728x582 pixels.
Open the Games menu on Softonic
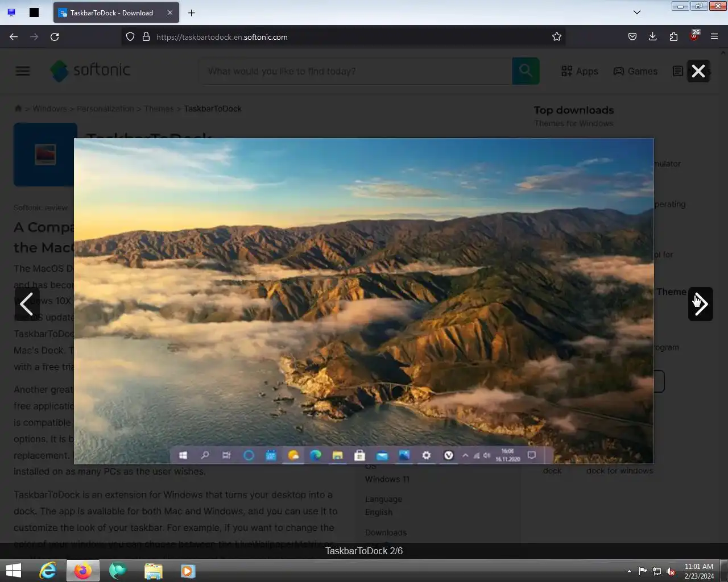635,71
